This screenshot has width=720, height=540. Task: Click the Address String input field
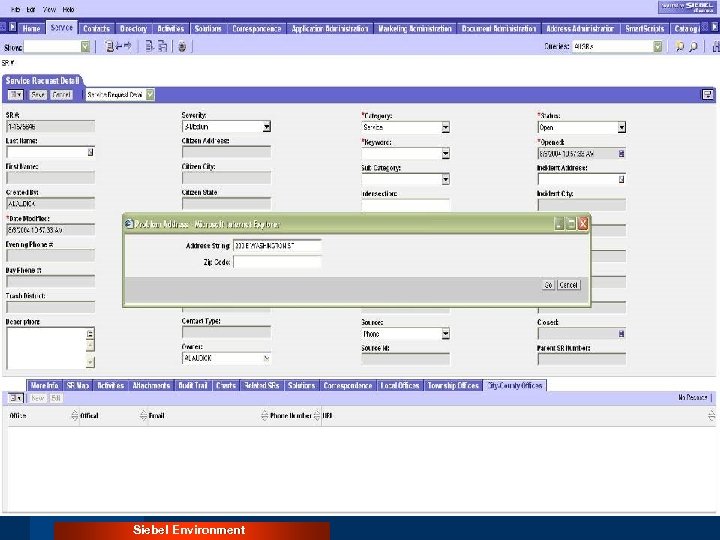tap(277, 246)
